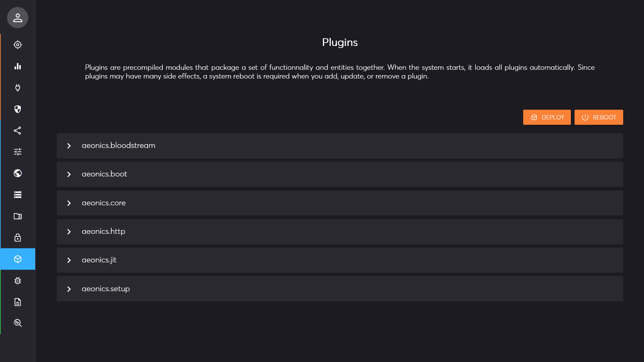The image size is (644, 362).
Task: Open the lock/credentials section
Action: pyautogui.click(x=17, y=238)
